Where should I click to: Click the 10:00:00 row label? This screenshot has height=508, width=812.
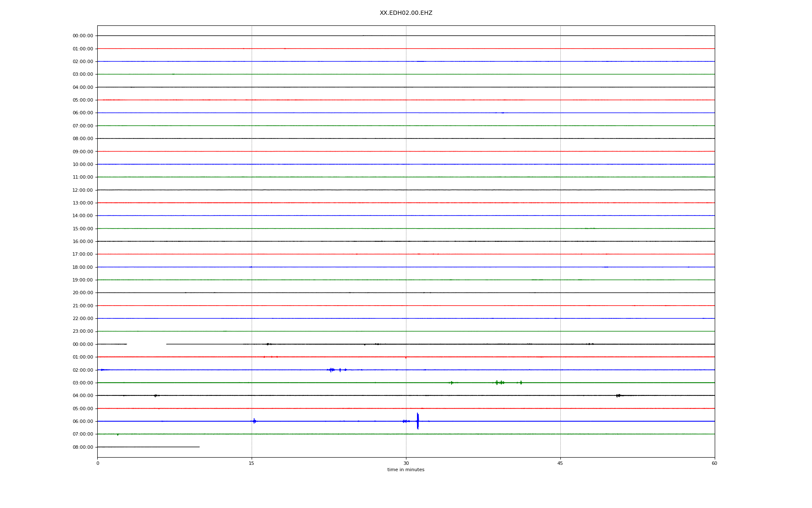click(x=82, y=164)
